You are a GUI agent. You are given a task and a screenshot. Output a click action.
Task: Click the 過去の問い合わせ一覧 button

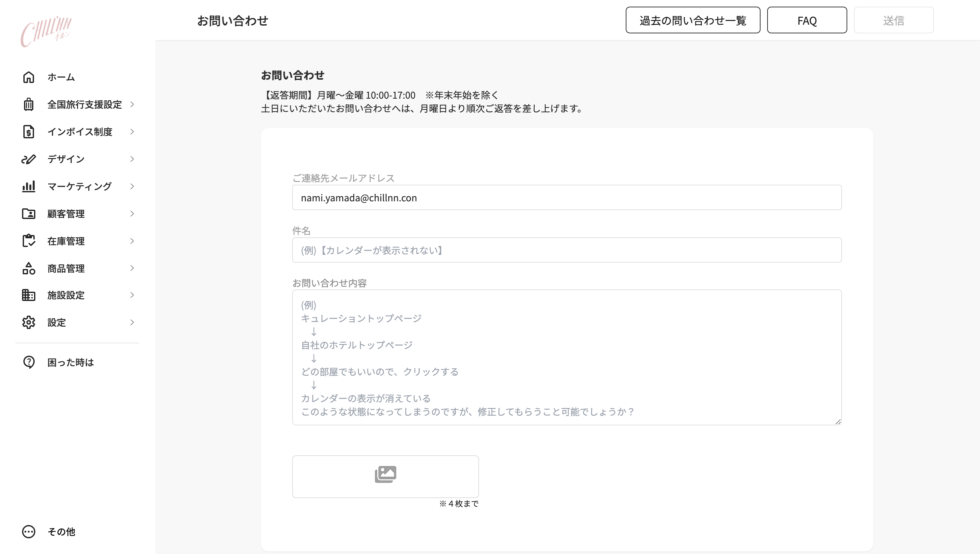[692, 20]
